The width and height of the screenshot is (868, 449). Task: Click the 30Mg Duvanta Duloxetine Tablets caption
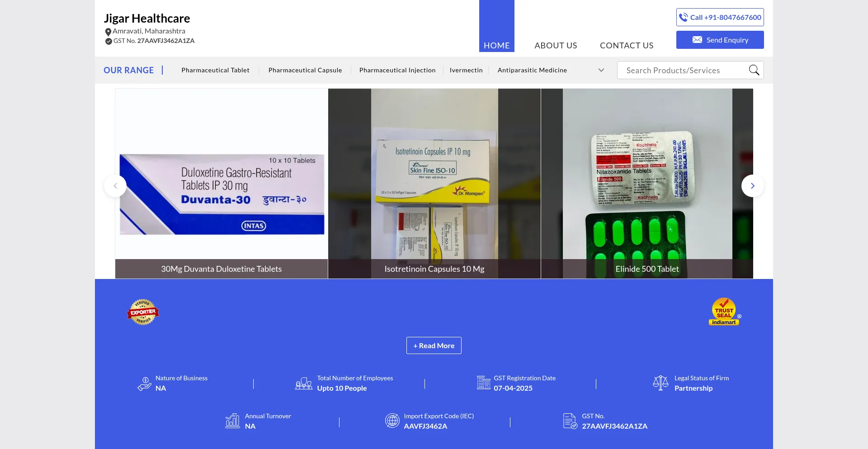click(222, 269)
